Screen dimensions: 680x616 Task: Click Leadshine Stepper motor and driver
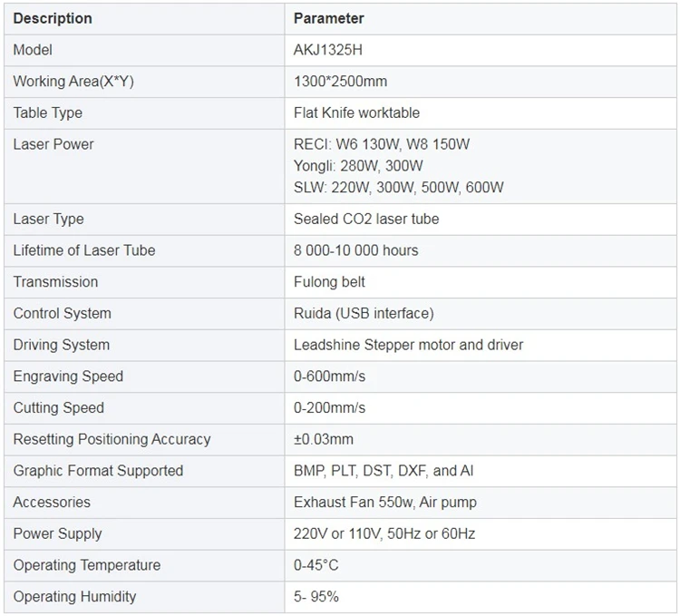coord(408,345)
